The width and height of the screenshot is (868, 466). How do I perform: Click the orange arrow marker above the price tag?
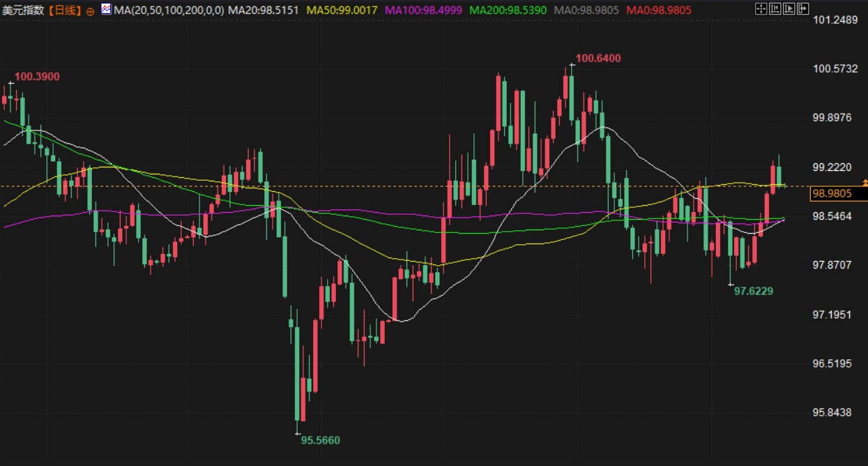click(x=865, y=181)
